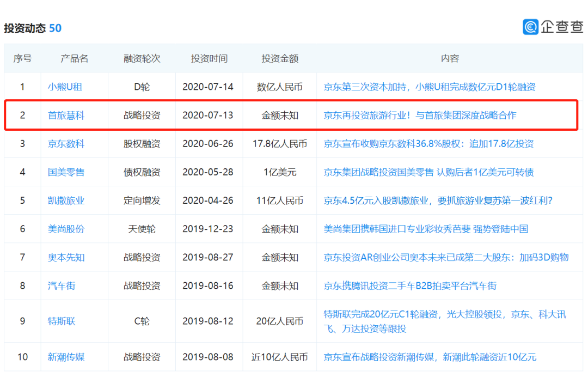
Task: Select the date 2019-08-16
Action: [208, 286]
